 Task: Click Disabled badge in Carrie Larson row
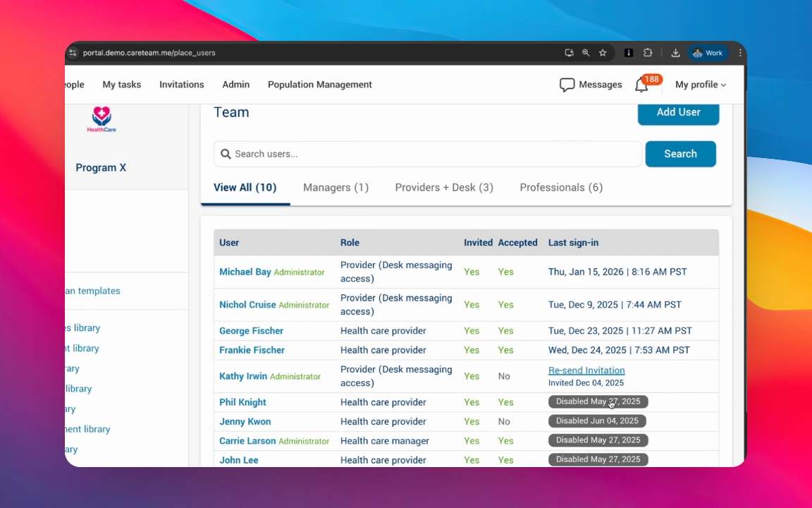coord(598,440)
